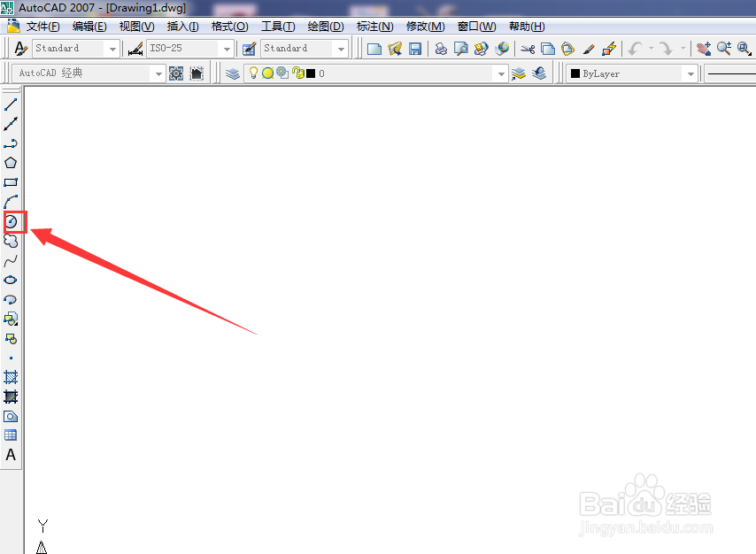Expand the ByLayer color dropdown

pos(690,73)
